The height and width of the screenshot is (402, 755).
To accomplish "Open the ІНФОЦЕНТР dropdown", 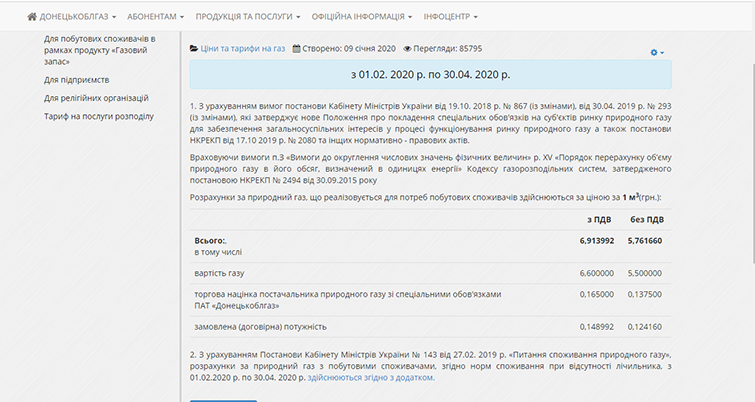I will [x=451, y=16].
